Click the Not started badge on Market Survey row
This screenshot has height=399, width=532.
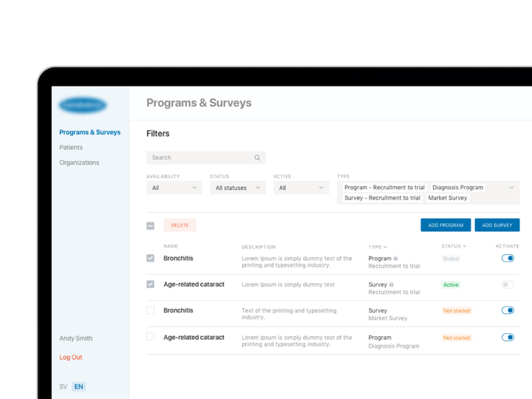457,311
